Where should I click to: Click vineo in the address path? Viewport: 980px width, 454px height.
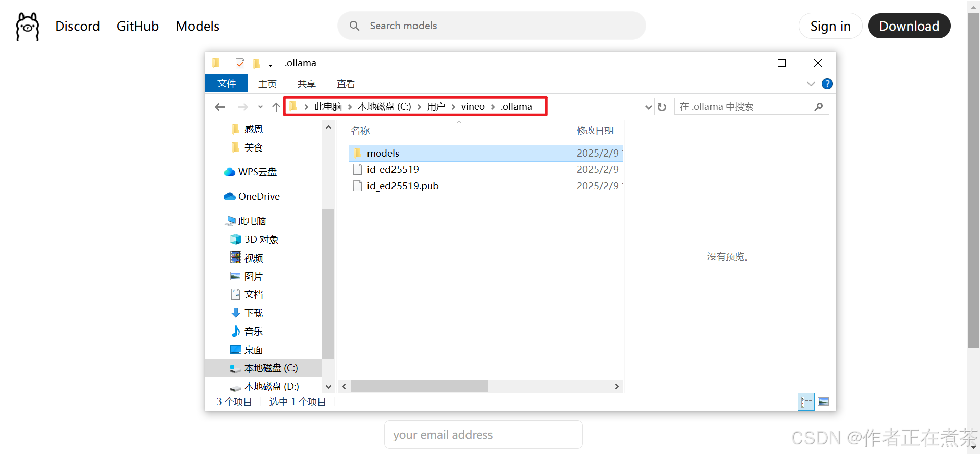(473, 106)
